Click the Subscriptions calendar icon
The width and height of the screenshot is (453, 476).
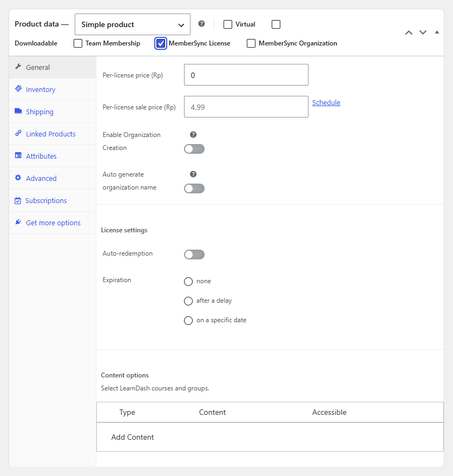point(18,201)
